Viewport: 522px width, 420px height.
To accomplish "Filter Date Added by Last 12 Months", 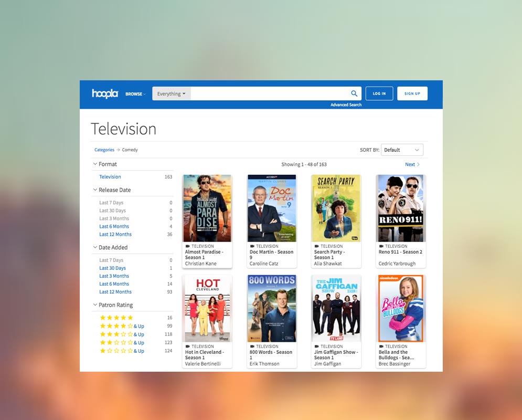I will pos(115,292).
